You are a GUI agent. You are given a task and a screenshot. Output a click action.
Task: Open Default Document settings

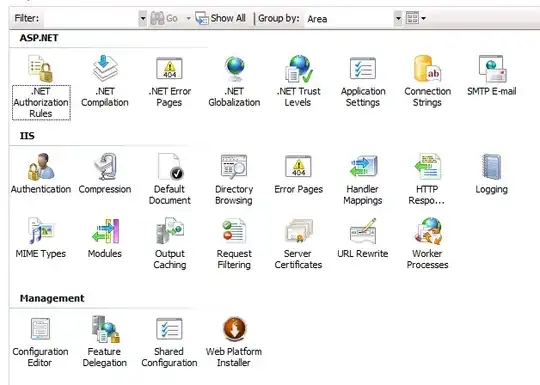coord(169,179)
